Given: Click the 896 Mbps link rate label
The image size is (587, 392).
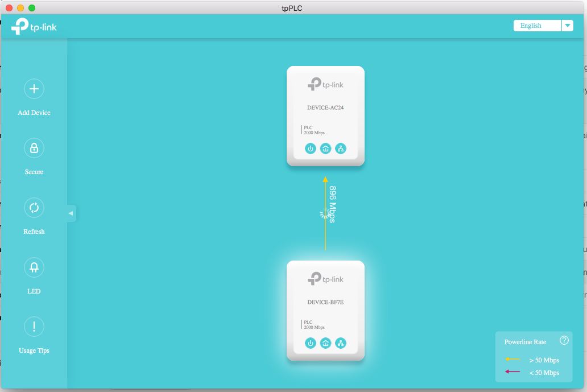Looking at the screenshot, I should (x=333, y=204).
